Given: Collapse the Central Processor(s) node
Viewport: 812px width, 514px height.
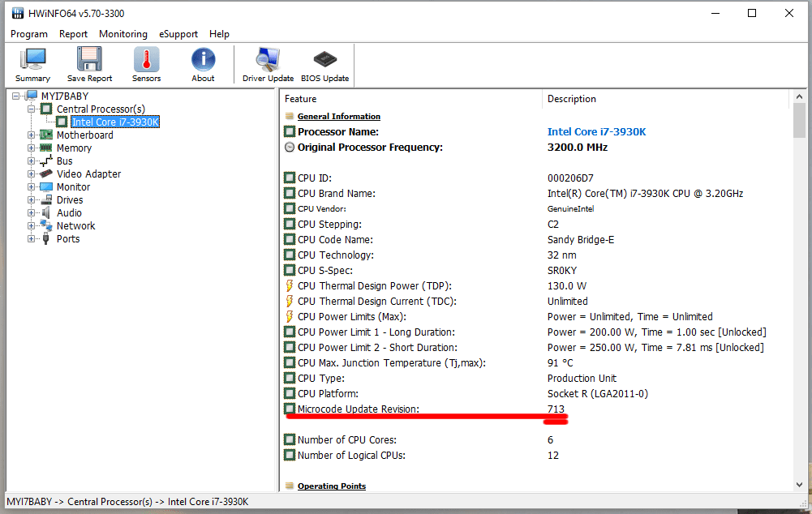Looking at the screenshot, I should [x=32, y=109].
